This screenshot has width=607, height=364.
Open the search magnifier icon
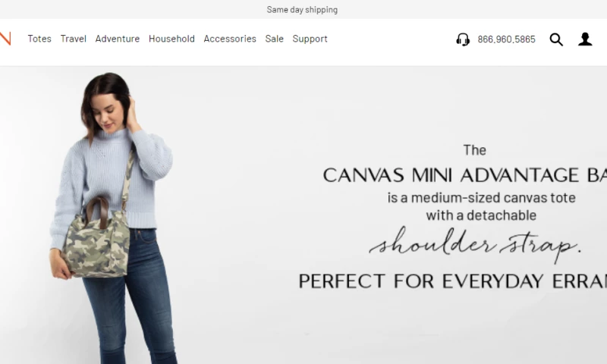click(556, 39)
